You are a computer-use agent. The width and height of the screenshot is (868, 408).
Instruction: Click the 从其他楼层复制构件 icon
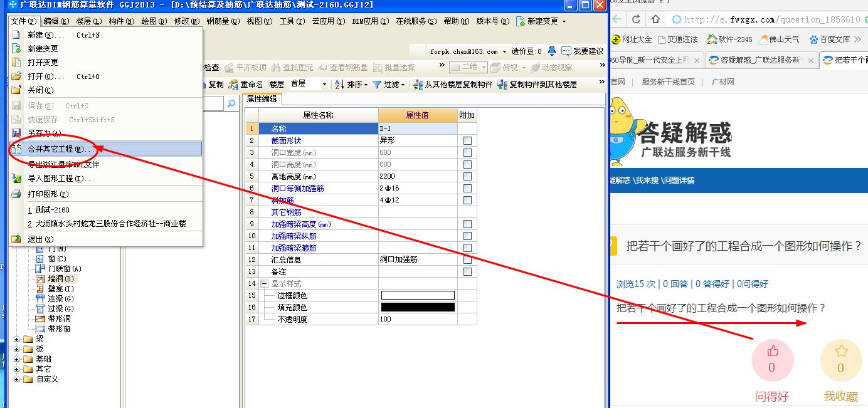418,85
